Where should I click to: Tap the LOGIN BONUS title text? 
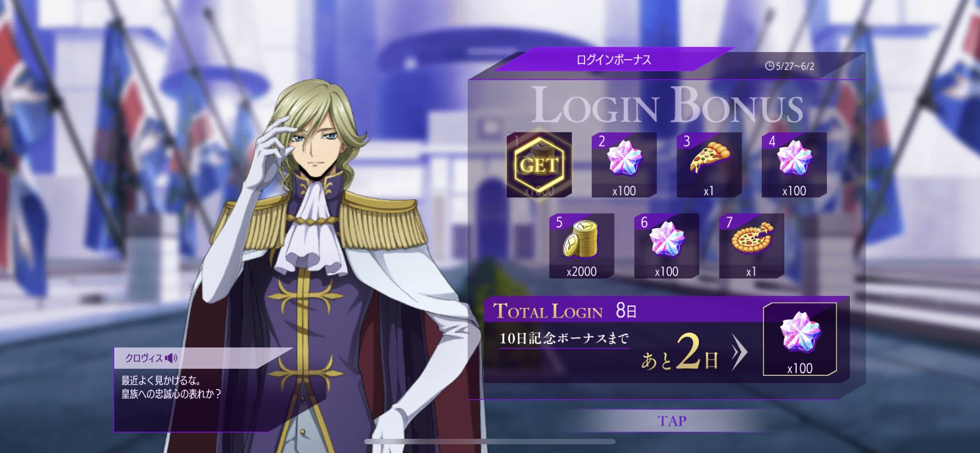[x=667, y=105]
